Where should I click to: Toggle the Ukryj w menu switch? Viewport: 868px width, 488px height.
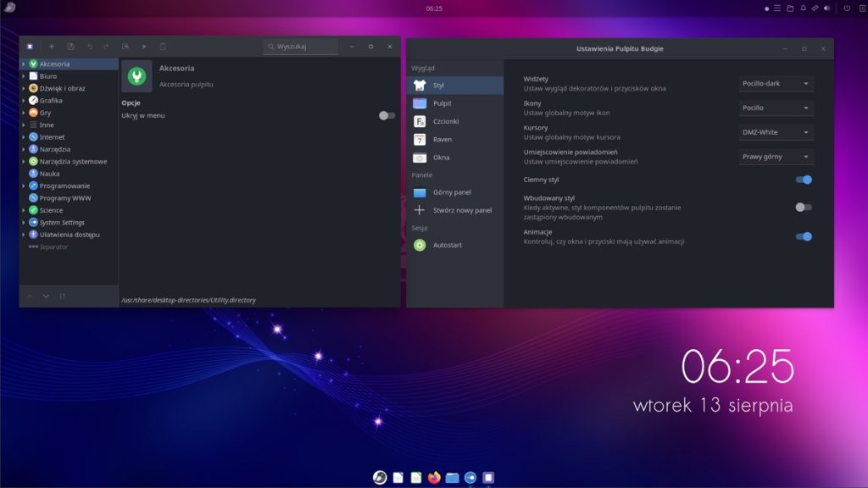387,115
